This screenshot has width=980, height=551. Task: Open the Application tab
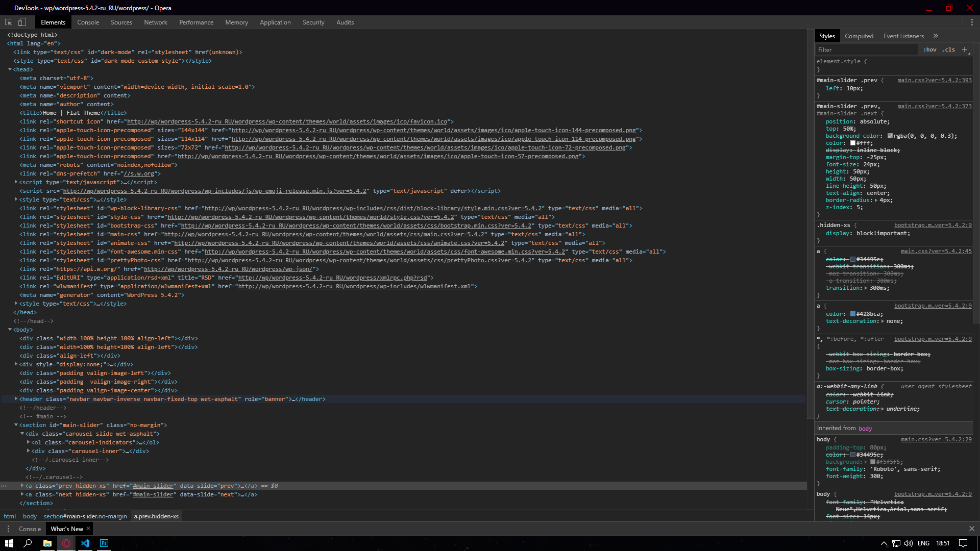click(275, 22)
